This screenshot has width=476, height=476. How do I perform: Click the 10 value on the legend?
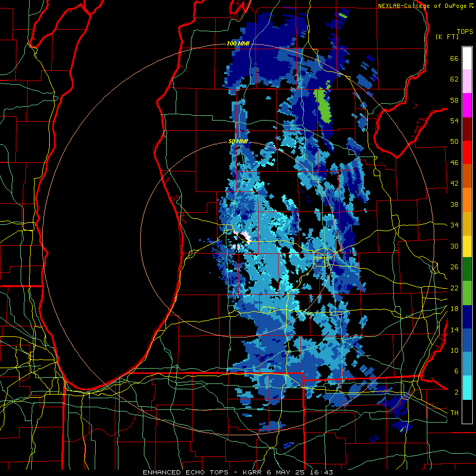click(x=454, y=351)
